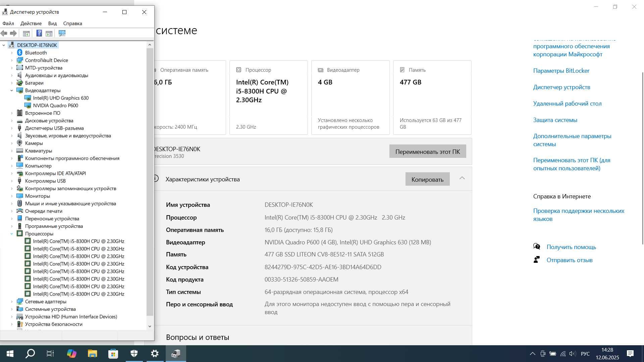Open the Действие menu

(31, 23)
